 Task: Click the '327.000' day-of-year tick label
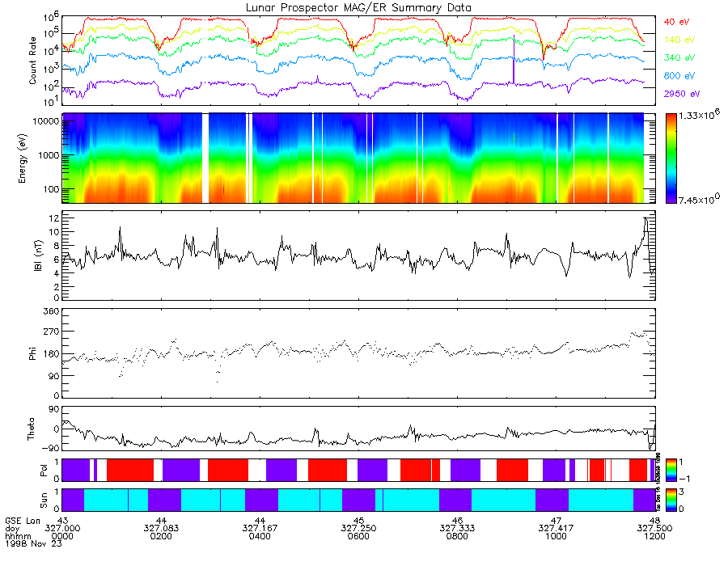[x=62, y=529]
